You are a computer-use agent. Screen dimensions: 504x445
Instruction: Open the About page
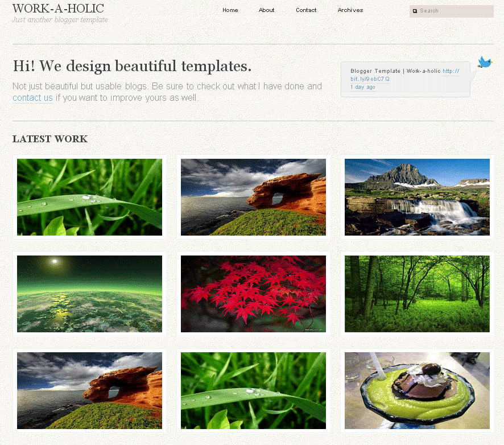[x=266, y=10]
